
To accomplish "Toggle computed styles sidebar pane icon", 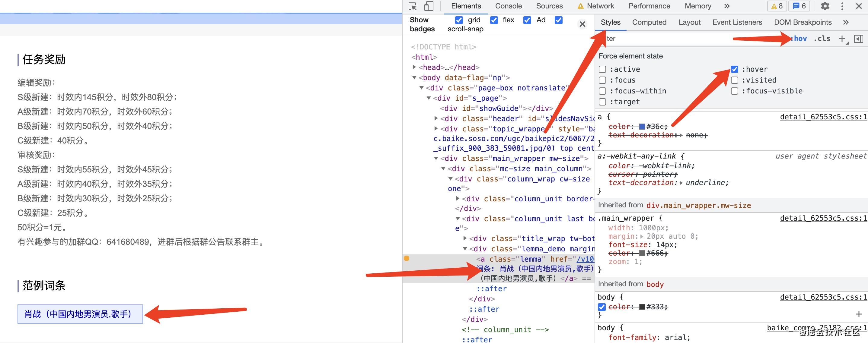I will [859, 39].
